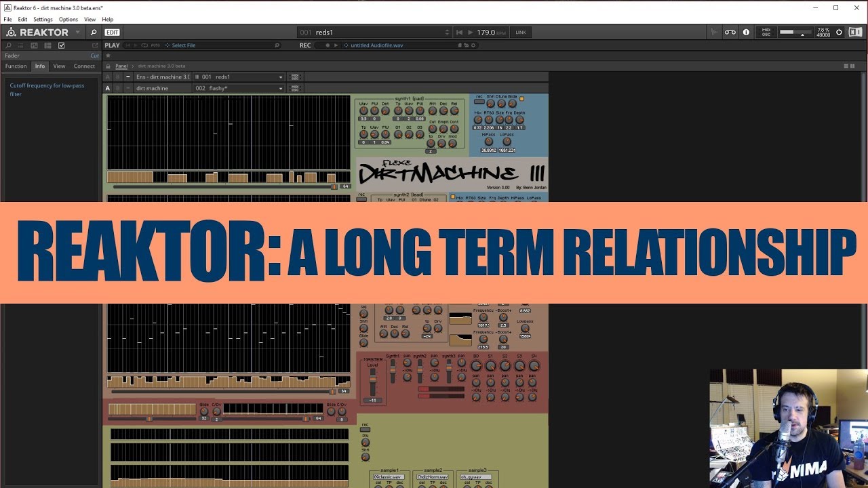Click the synth1 LoPass knob
The image size is (868, 488).
point(507,142)
